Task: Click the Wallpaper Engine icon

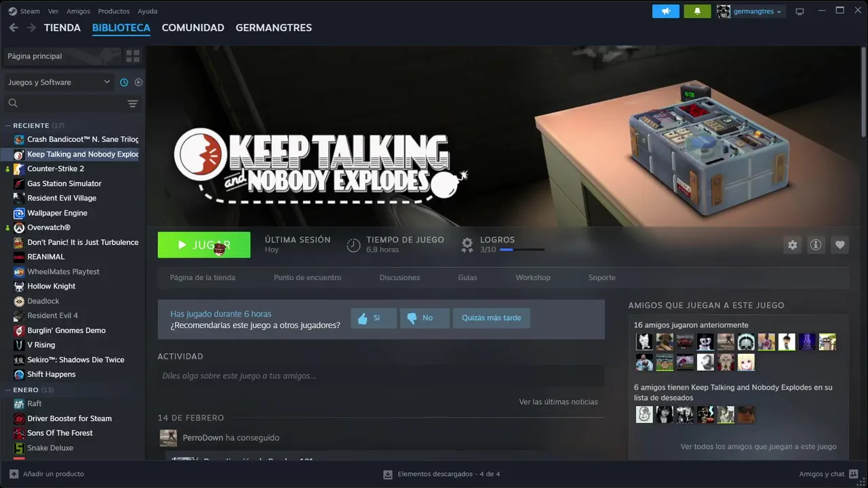Action: click(19, 213)
